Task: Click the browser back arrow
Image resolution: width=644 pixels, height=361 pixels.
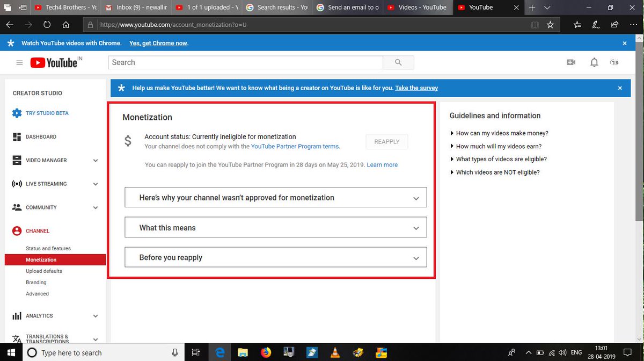Action: point(10,25)
